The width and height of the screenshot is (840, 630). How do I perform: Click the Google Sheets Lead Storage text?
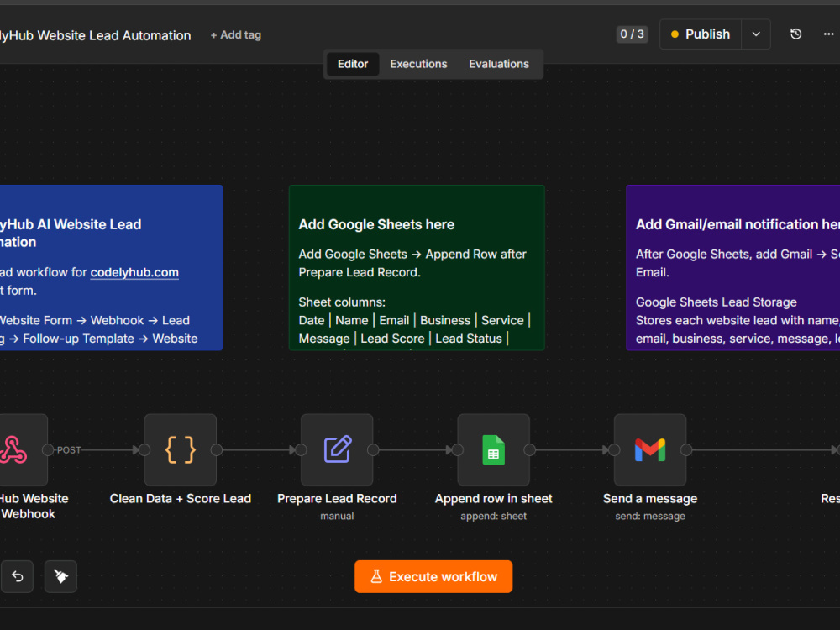(x=717, y=302)
